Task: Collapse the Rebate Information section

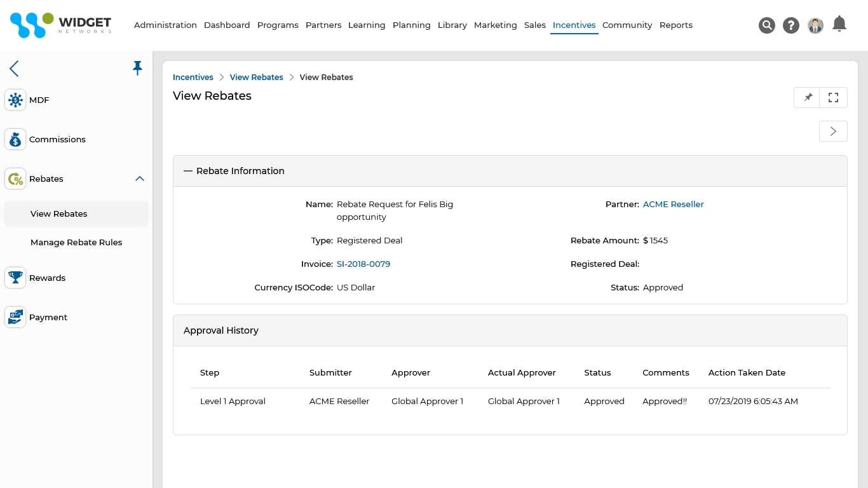Action: coord(187,171)
